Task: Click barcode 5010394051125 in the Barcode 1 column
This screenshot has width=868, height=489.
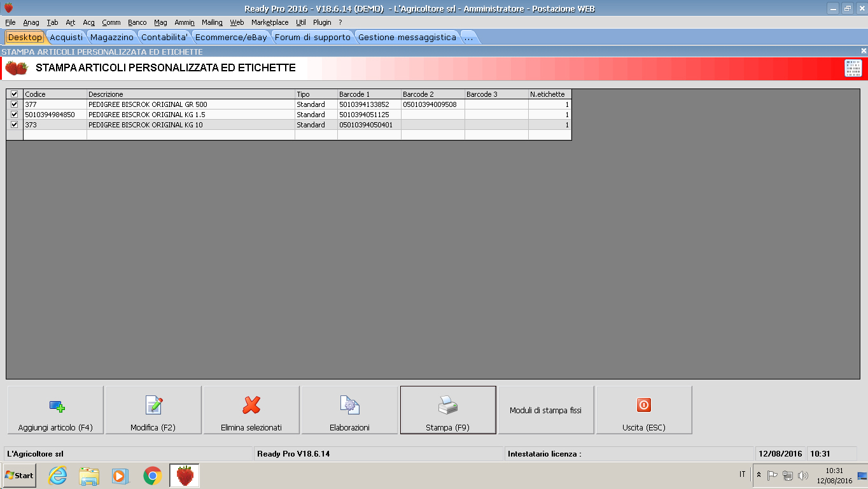Action: coord(369,115)
